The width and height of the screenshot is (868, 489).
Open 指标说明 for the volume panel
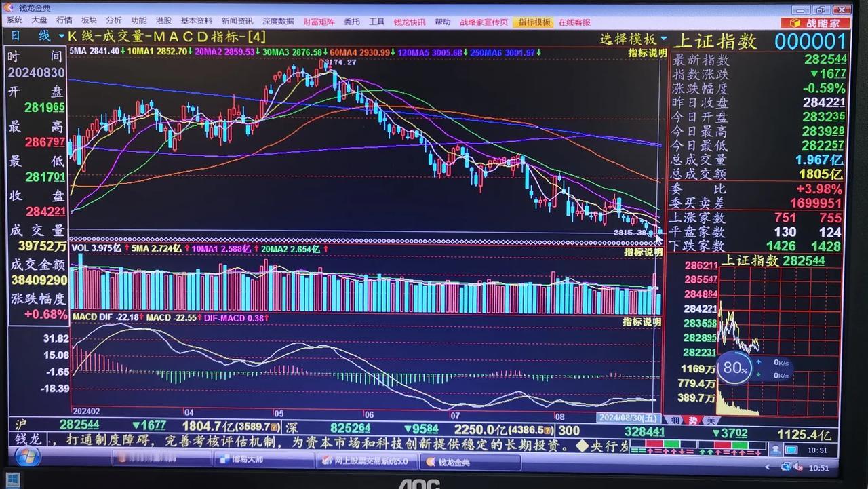pos(643,252)
